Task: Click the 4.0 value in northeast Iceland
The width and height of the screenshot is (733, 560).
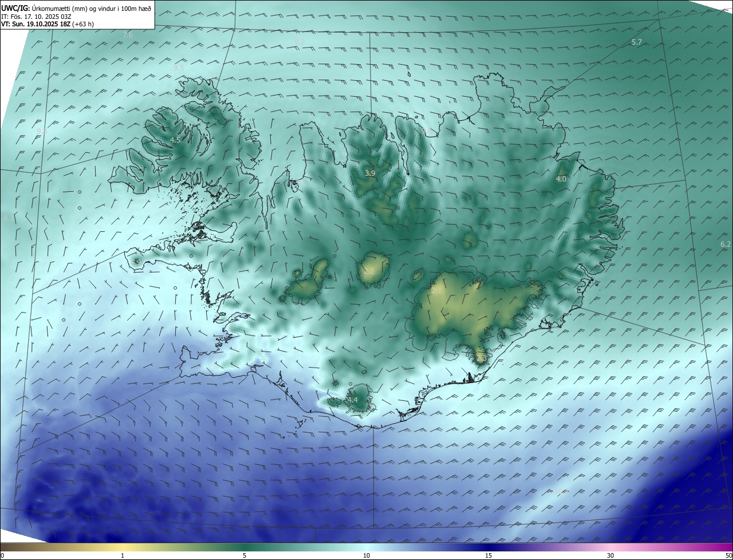Action: (561, 179)
